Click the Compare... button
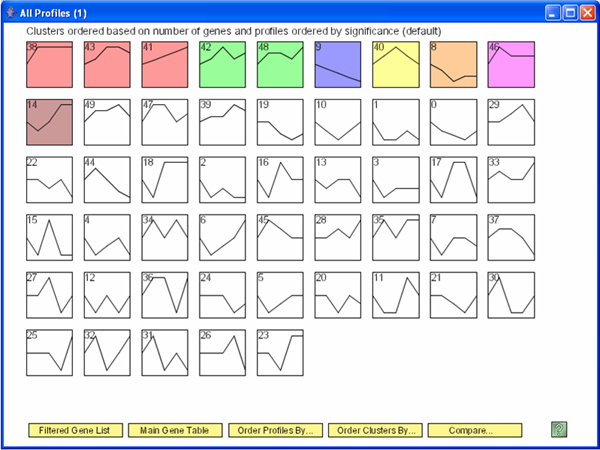This screenshot has width=600, height=450. click(x=475, y=430)
